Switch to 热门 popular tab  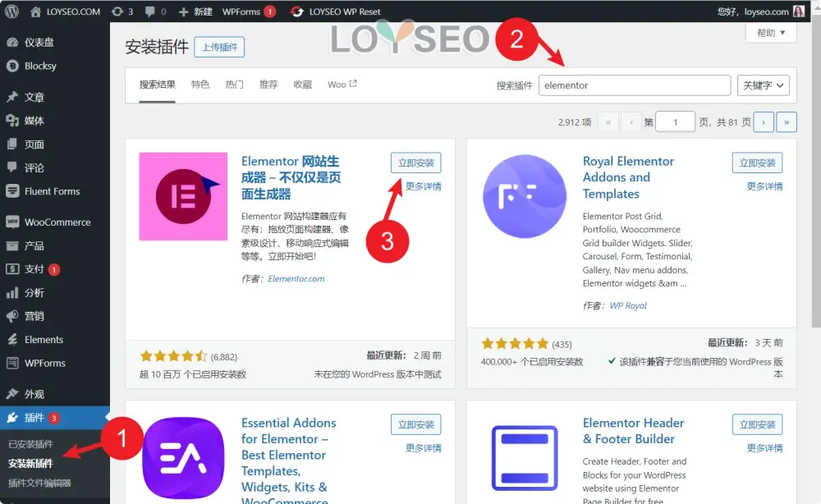[234, 85]
